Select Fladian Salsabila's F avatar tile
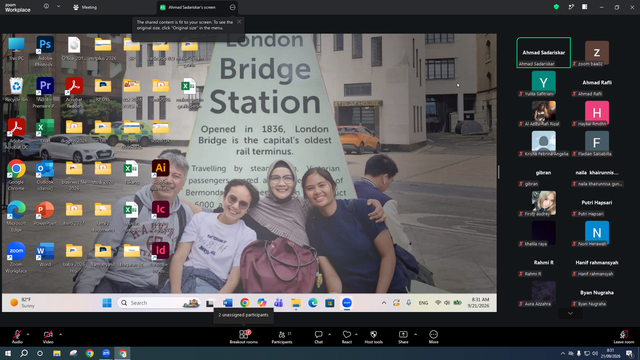 (x=597, y=143)
